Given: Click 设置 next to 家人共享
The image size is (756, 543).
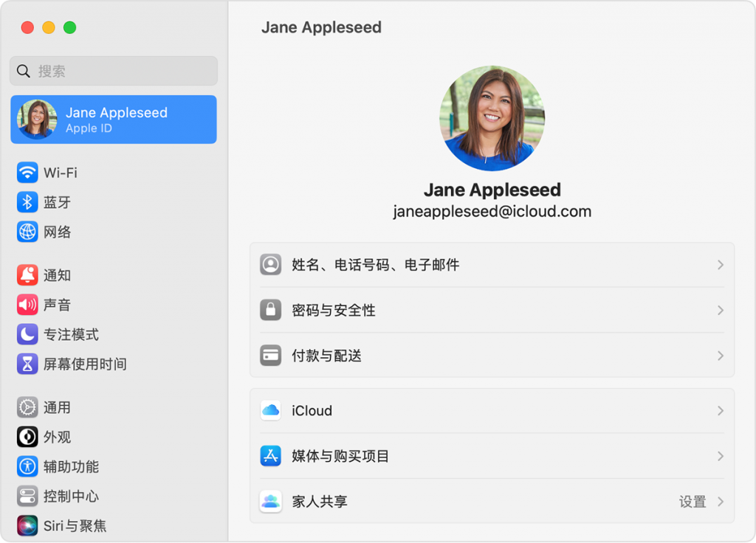Looking at the screenshot, I should coord(693,502).
